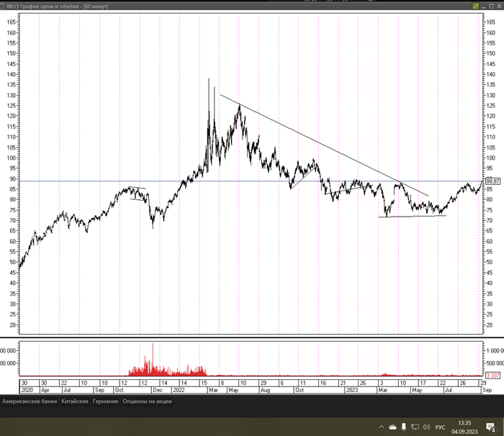Image resolution: width=504 pixels, height=436 pixels.
Task: Switch to the Китайские tab
Action: coord(75,401)
